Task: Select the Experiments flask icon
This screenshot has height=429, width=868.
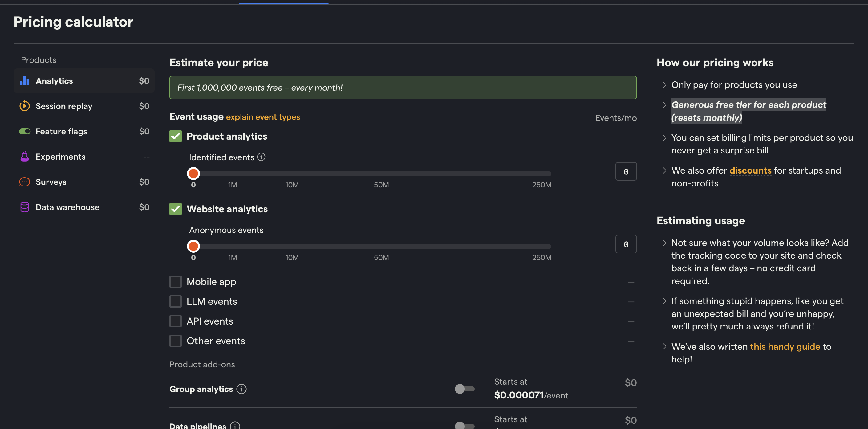Action: click(x=25, y=156)
